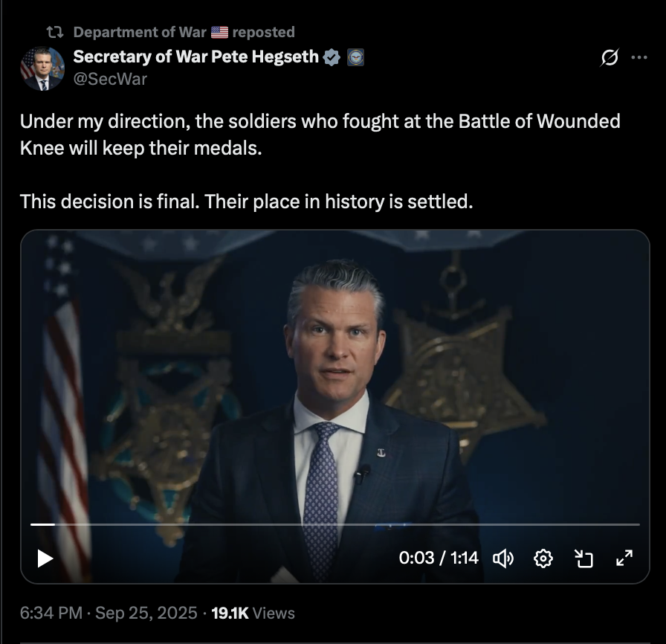Viewport: 666px width, 644px height.
Task: Toggle fullscreen video mode
Action: tap(624, 558)
